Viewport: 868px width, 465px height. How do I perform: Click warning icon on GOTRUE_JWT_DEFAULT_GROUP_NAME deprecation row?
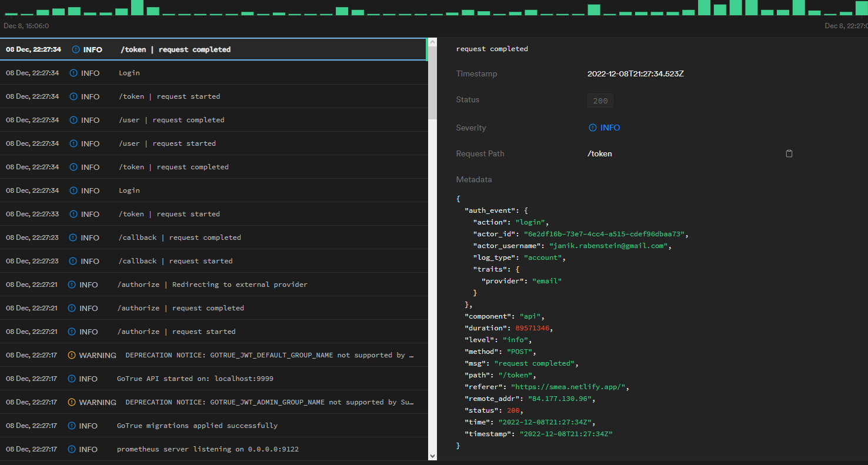click(x=72, y=355)
